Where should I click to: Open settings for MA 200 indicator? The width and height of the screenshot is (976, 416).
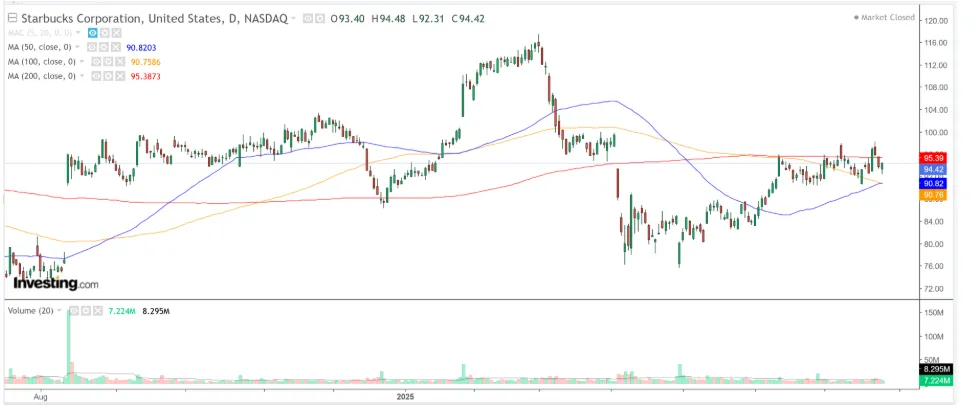click(108, 76)
